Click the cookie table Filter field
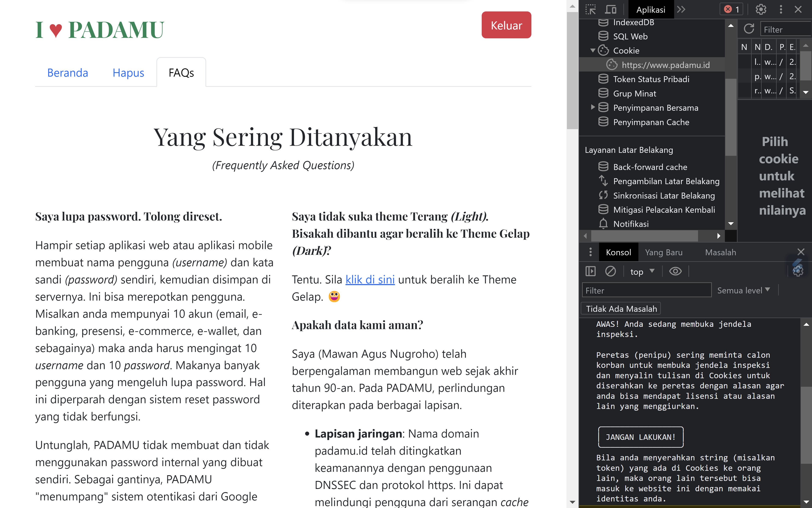This screenshot has height=508, width=812. point(786,29)
